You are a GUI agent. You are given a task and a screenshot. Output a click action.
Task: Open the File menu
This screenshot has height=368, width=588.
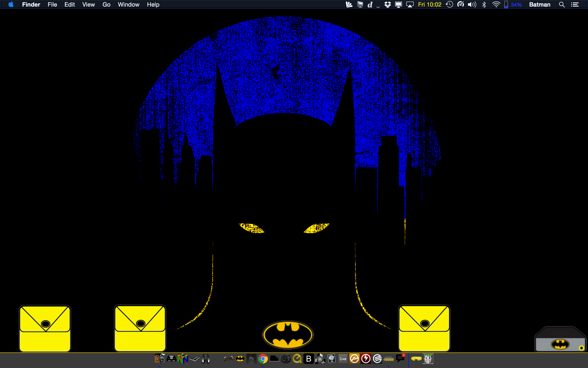[52, 4]
